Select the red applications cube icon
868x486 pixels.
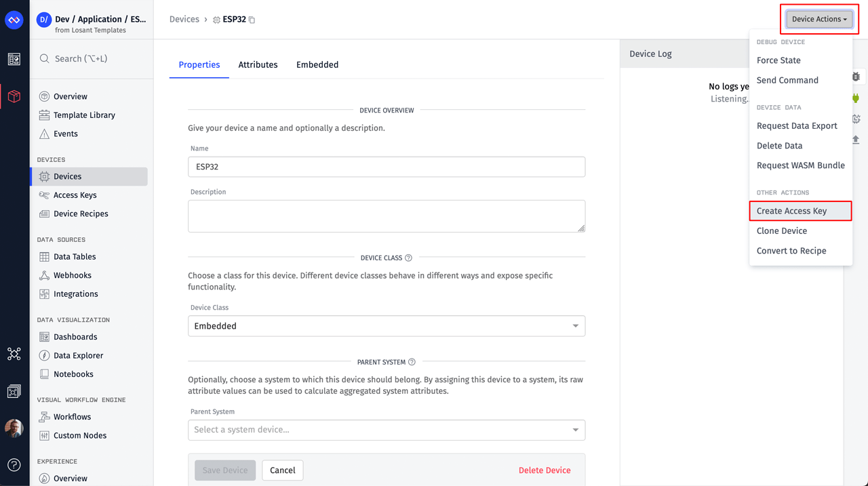(x=14, y=97)
